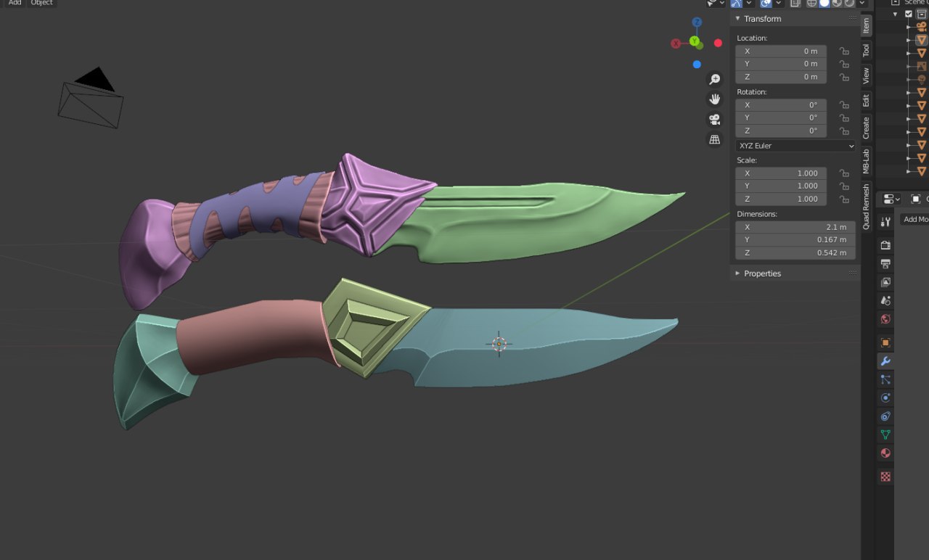Toggle lock for Rotation Y

tap(844, 118)
